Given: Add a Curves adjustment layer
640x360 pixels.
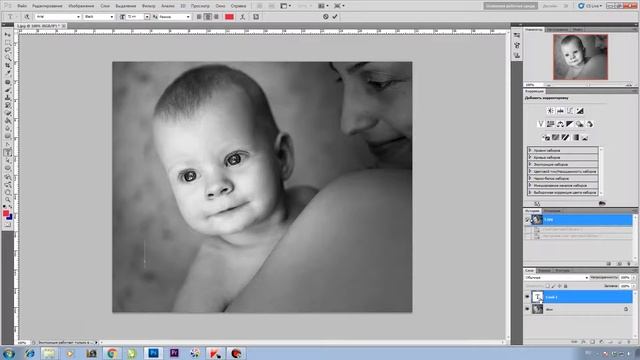Looking at the screenshot, I should pyautogui.click(x=570, y=111).
